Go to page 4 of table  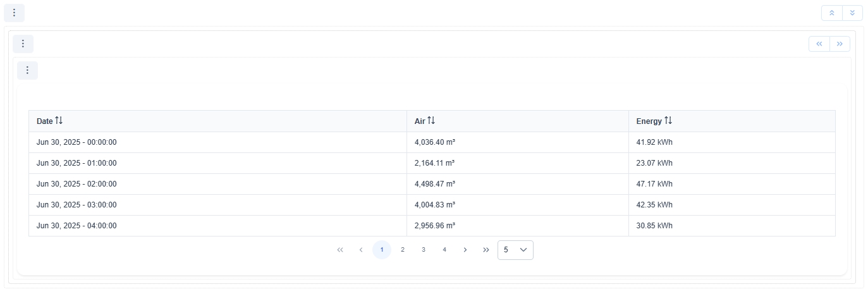click(444, 250)
